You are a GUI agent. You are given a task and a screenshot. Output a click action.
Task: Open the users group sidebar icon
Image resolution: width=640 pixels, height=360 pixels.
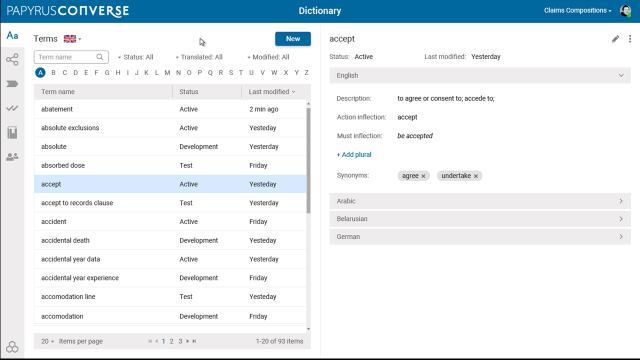12,156
